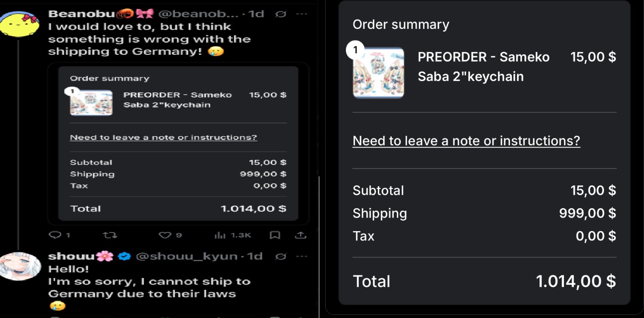Open view analytics showing 1.3K
This screenshot has height=318, width=644.
[220, 235]
